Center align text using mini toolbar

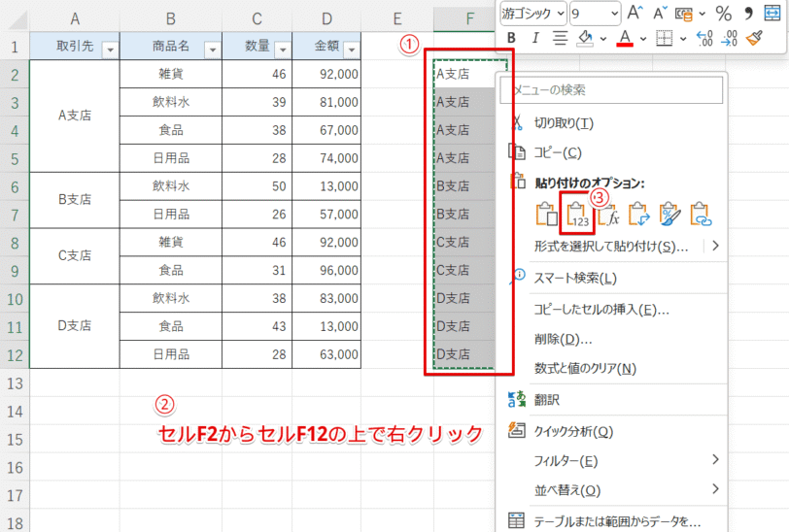tap(560, 38)
